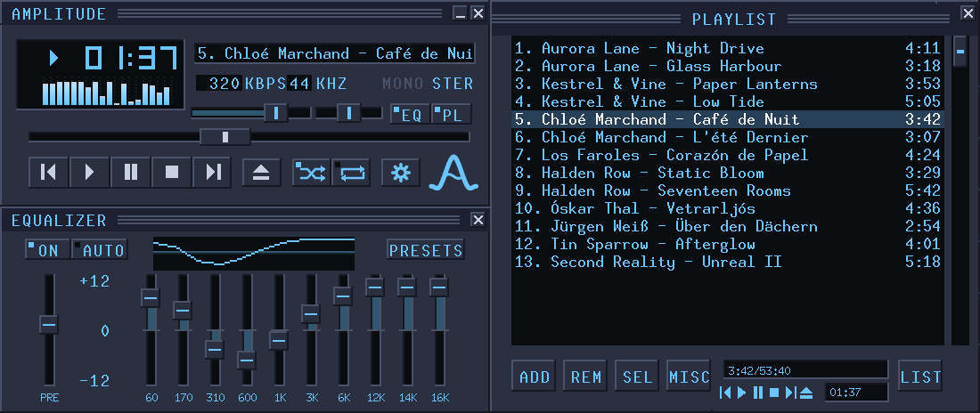Image resolution: width=980 pixels, height=413 pixels.
Task: Toggle the EQ window button
Action: (410, 114)
